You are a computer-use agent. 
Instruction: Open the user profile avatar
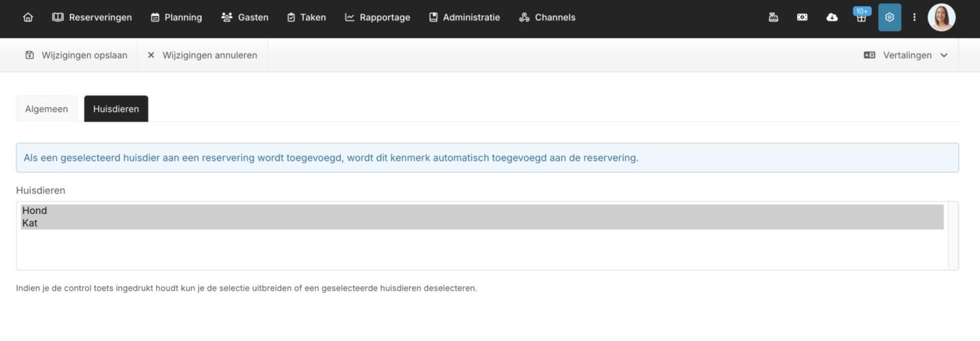pos(941,18)
